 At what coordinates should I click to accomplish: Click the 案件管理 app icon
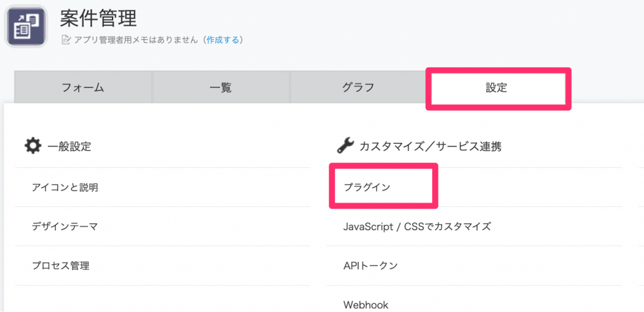pyautogui.click(x=26, y=26)
